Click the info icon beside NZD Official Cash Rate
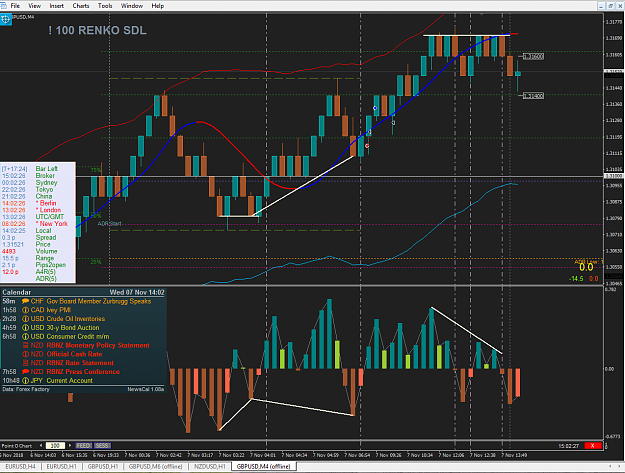Screen dimensions: 625x473 click(x=26, y=354)
